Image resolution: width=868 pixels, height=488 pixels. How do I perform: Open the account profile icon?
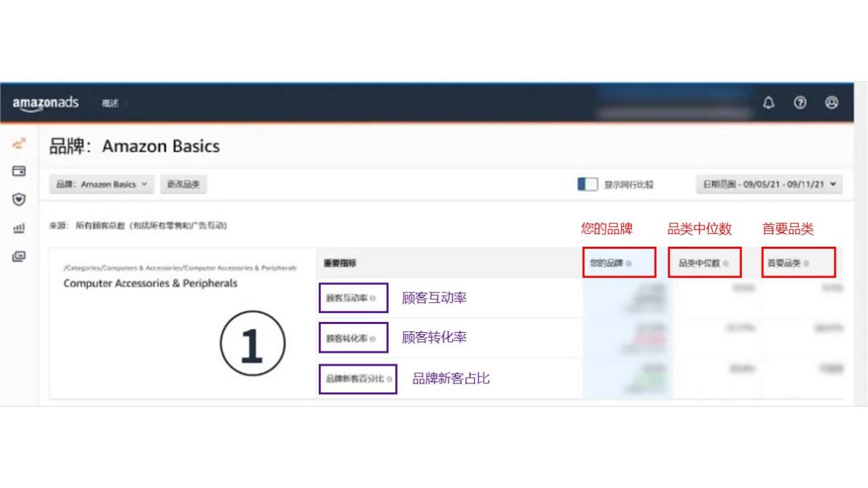pyautogui.click(x=831, y=103)
